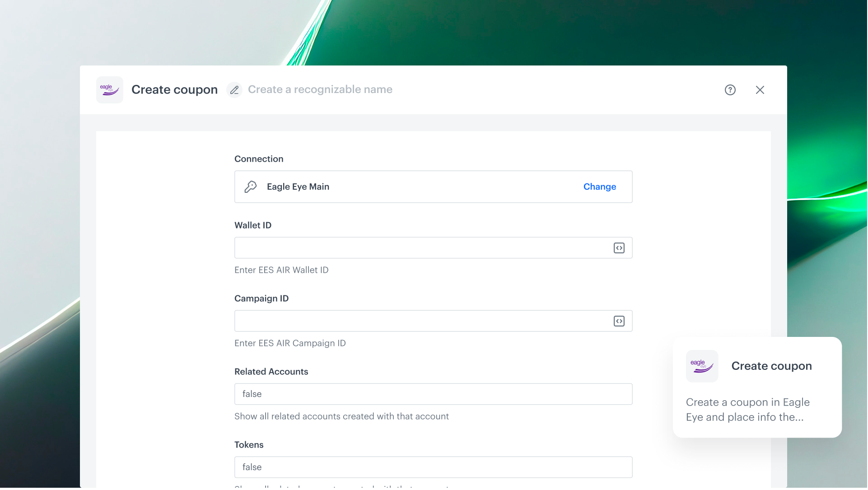Click the Create coupon title on the info card
This screenshot has width=868, height=490.
click(771, 366)
